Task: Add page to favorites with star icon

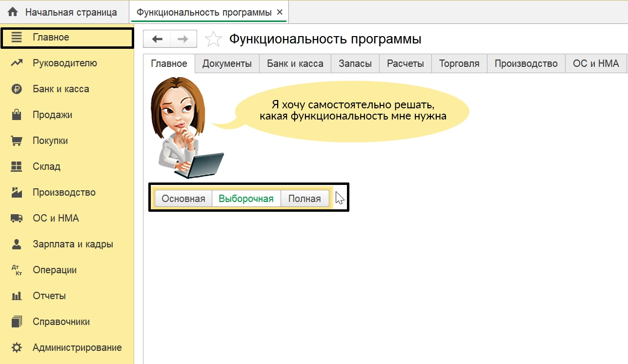Action: pyautogui.click(x=213, y=40)
